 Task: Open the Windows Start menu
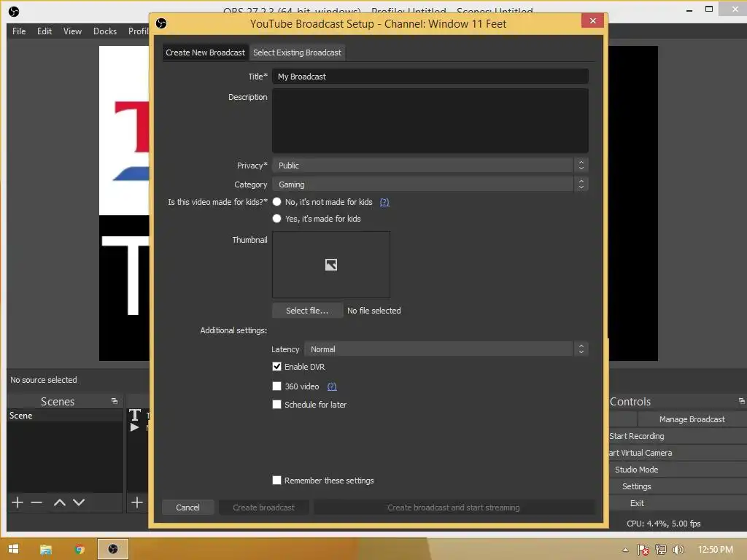pyautogui.click(x=13, y=549)
